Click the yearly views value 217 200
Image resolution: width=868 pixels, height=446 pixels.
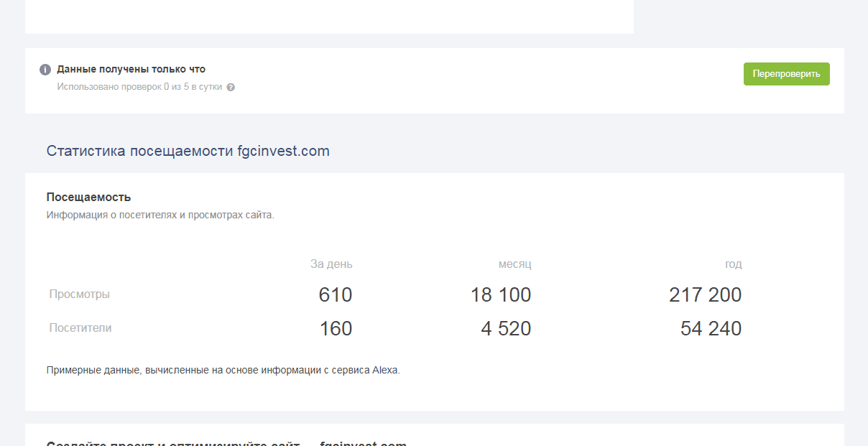click(x=705, y=295)
